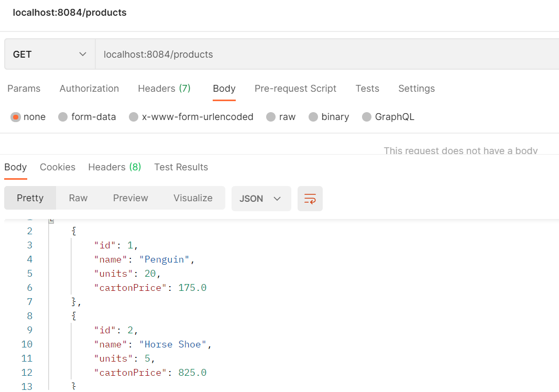Click line number 10 in gutter
559x392 pixels.
point(27,344)
